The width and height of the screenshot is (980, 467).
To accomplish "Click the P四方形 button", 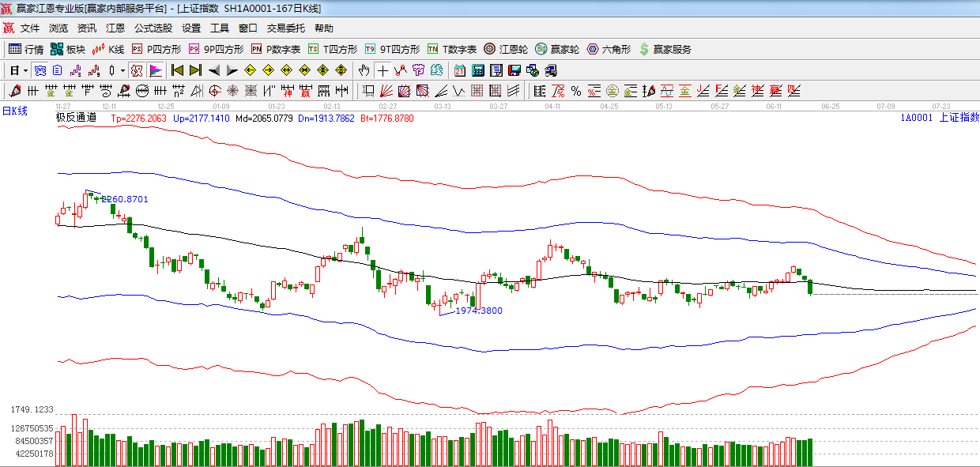I will pyautogui.click(x=156, y=49).
